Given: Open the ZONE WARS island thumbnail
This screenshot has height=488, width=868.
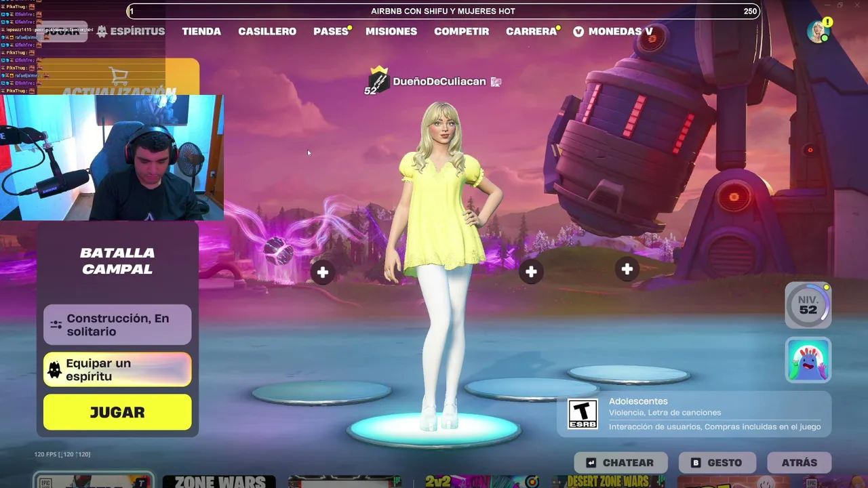Looking at the screenshot, I should click(x=219, y=481).
